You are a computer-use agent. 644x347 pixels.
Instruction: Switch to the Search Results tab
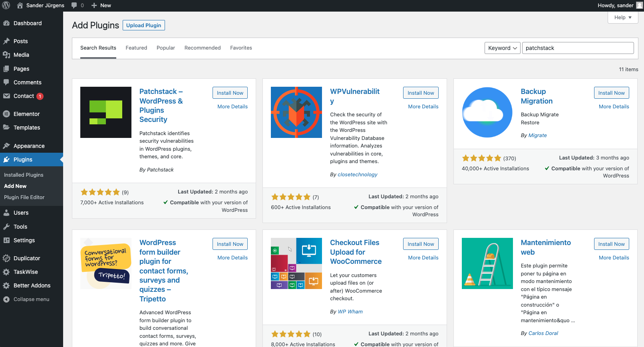(98, 48)
